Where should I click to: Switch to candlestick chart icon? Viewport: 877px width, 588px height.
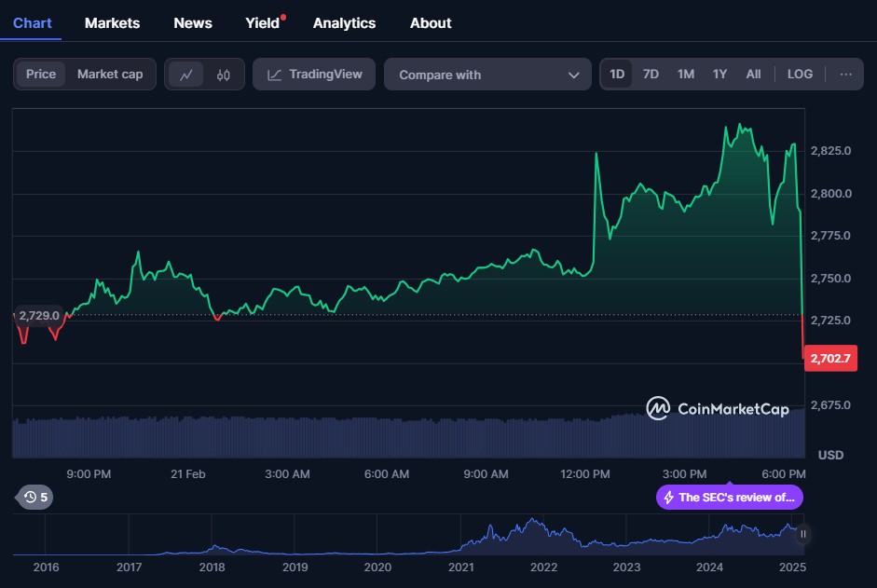pos(223,75)
